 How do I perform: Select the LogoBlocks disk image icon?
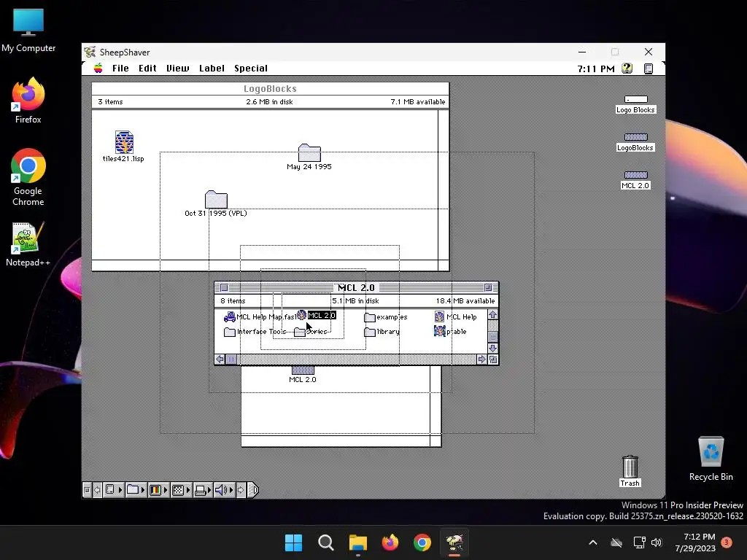point(635,142)
